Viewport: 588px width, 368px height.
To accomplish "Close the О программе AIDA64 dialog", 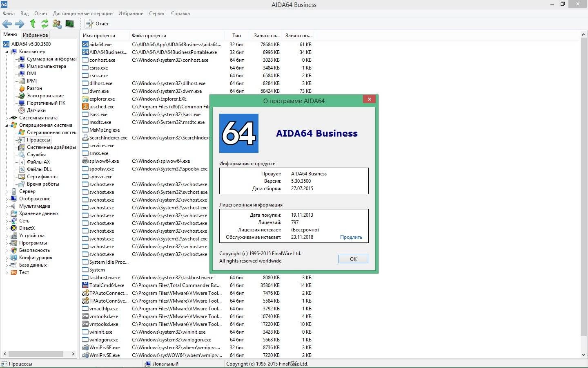I will 369,99.
